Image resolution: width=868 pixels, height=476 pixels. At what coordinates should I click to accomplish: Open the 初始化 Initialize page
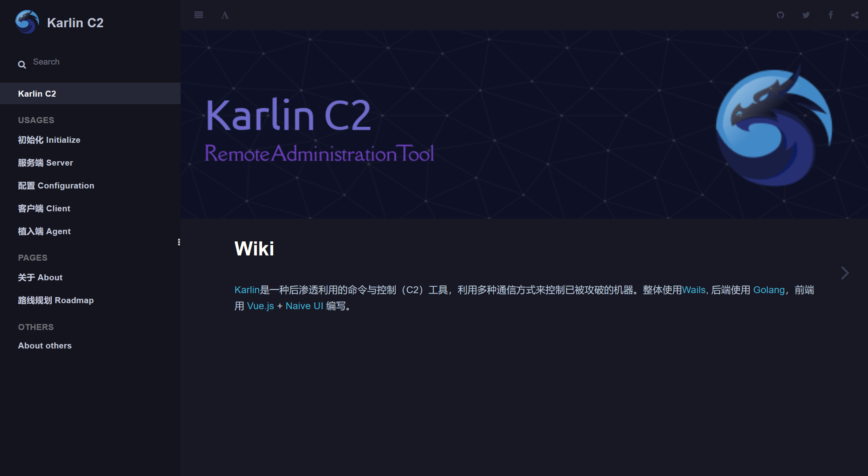click(x=49, y=140)
